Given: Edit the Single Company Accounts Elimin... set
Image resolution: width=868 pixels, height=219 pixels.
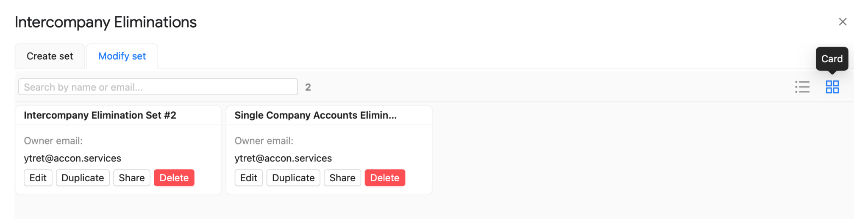Looking at the screenshot, I should (249, 177).
